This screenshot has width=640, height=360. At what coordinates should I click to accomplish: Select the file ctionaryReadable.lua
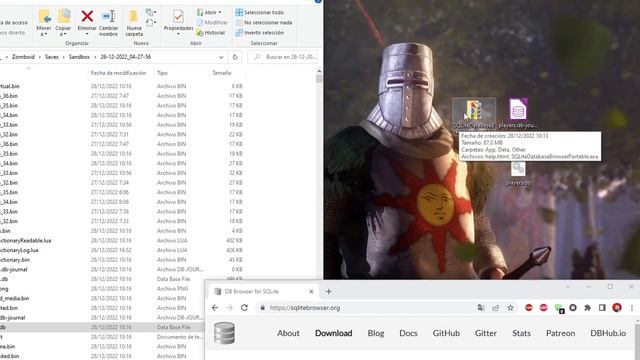coord(25,240)
